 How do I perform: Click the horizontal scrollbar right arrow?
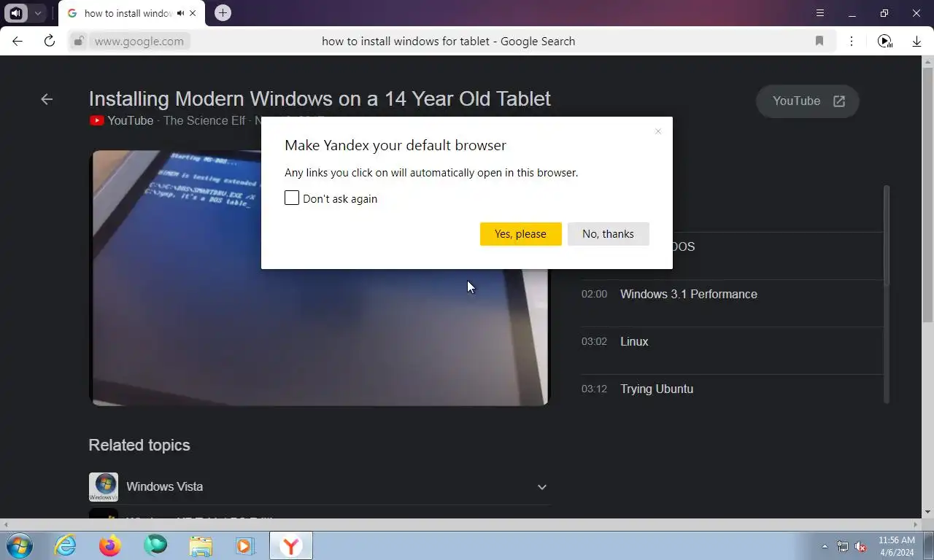pyautogui.click(x=916, y=524)
